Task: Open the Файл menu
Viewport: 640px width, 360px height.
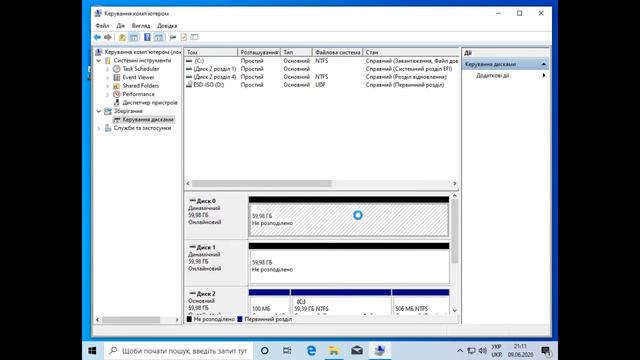Action: click(x=102, y=26)
